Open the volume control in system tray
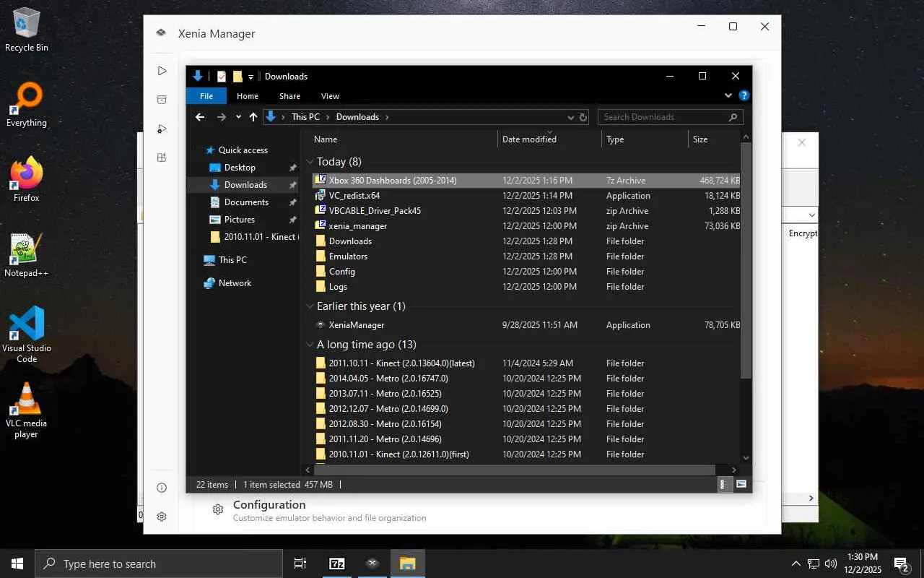The image size is (924, 578). [830, 564]
